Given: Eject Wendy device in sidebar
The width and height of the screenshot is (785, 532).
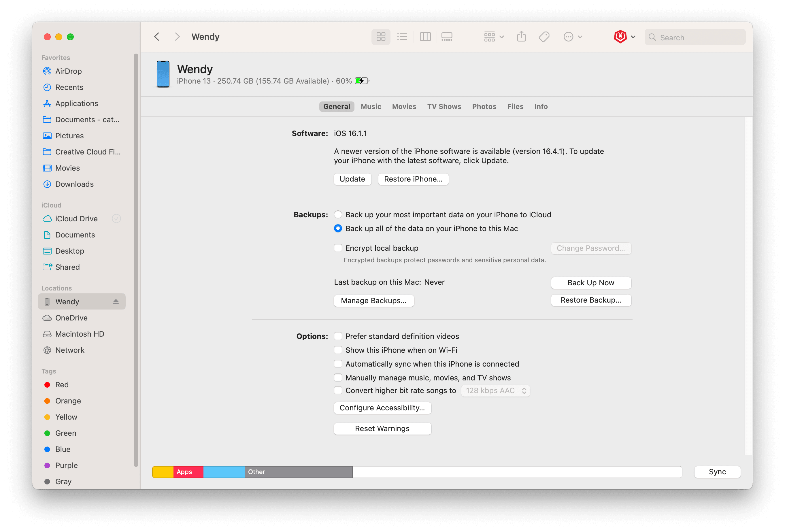Looking at the screenshot, I should point(116,302).
